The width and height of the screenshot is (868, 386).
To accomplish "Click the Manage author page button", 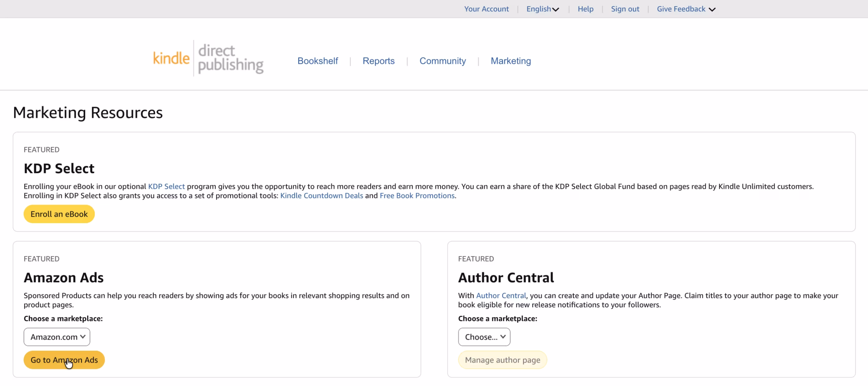I will [502, 360].
